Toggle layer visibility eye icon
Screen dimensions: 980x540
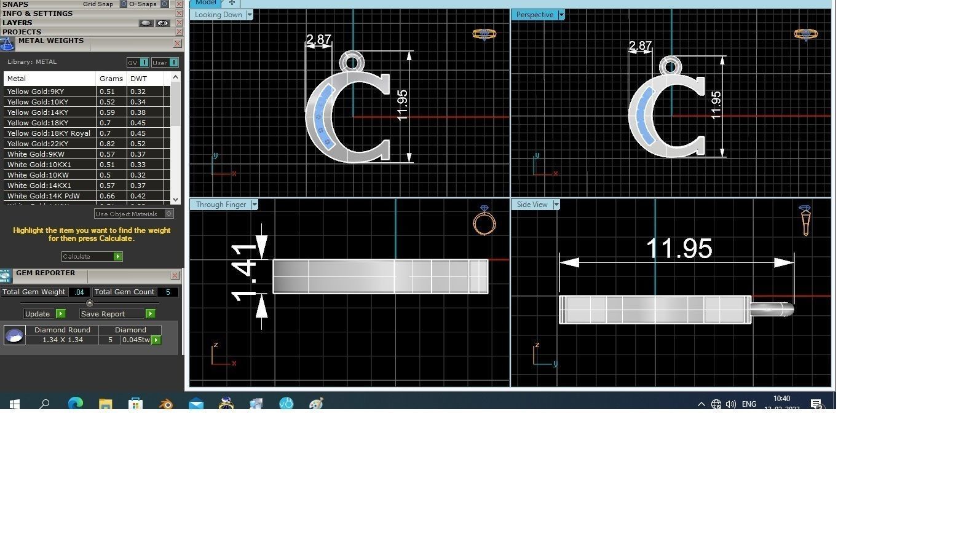162,23
